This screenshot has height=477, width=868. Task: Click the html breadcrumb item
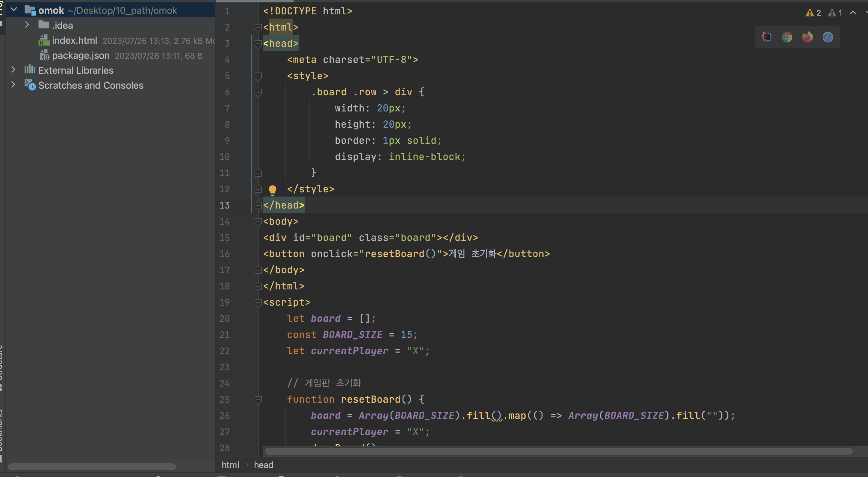[x=230, y=465]
